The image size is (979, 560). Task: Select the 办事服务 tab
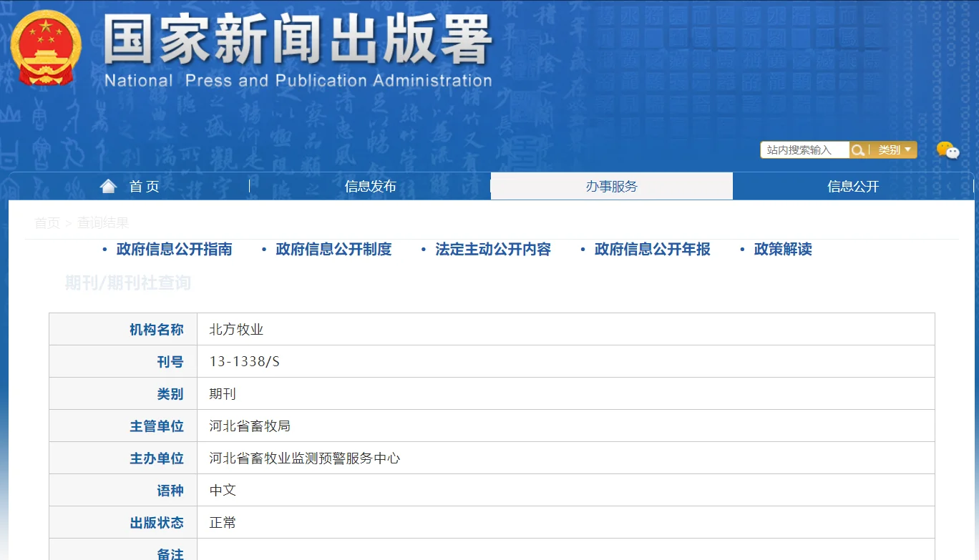coord(611,185)
